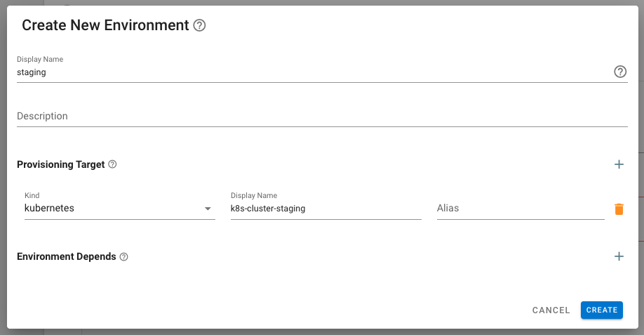Edit the k8s-cluster-staging Display Name field
644x335 pixels.
pyautogui.click(x=326, y=209)
